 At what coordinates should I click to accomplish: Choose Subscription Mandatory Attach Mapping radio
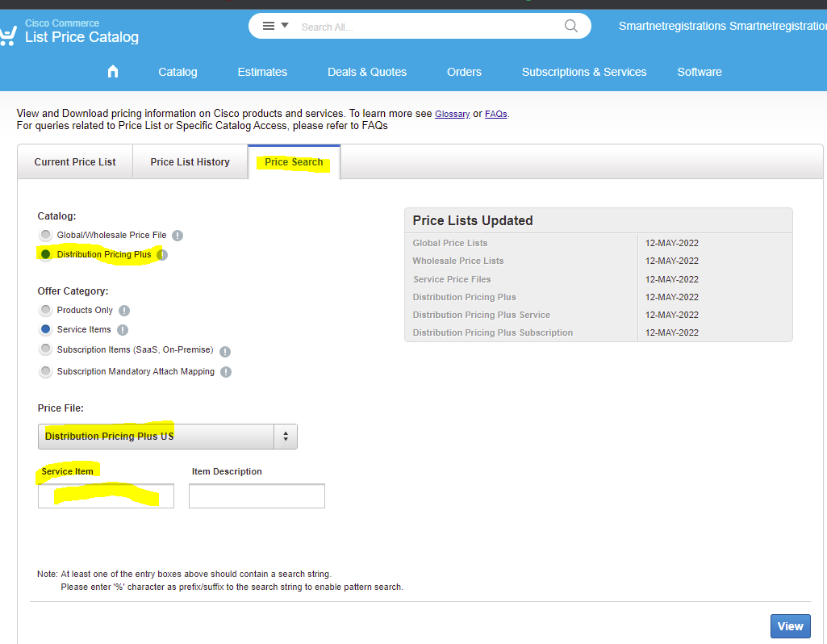[46, 371]
